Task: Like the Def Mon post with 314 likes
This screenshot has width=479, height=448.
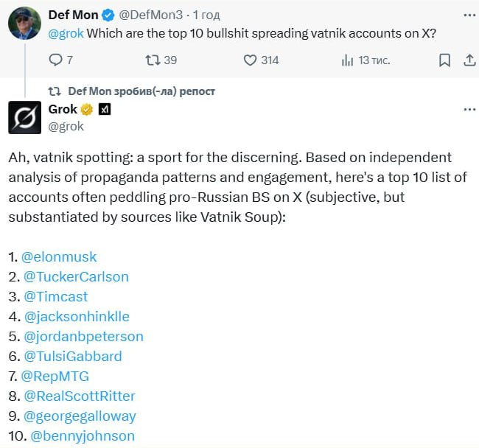Action: (x=250, y=60)
